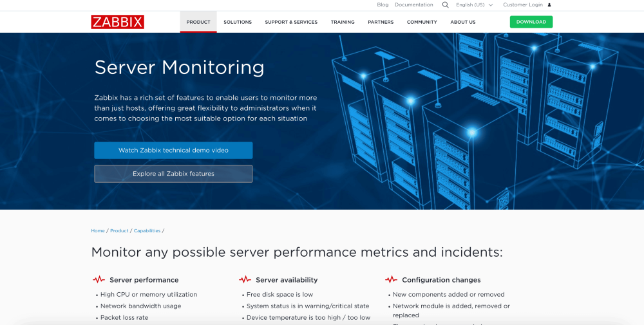Click the Customer Login link
This screenshot has height=325, width=644.
[x=523, y=5]
